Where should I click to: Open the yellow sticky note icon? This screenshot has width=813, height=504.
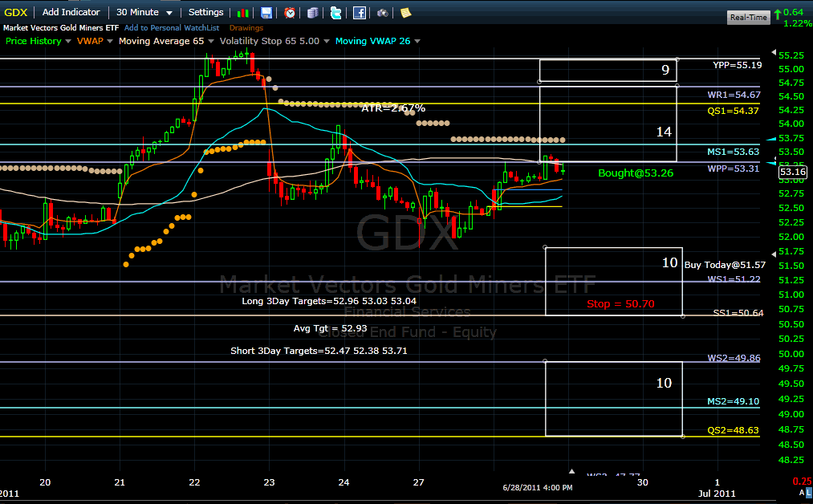pos(405,13)
